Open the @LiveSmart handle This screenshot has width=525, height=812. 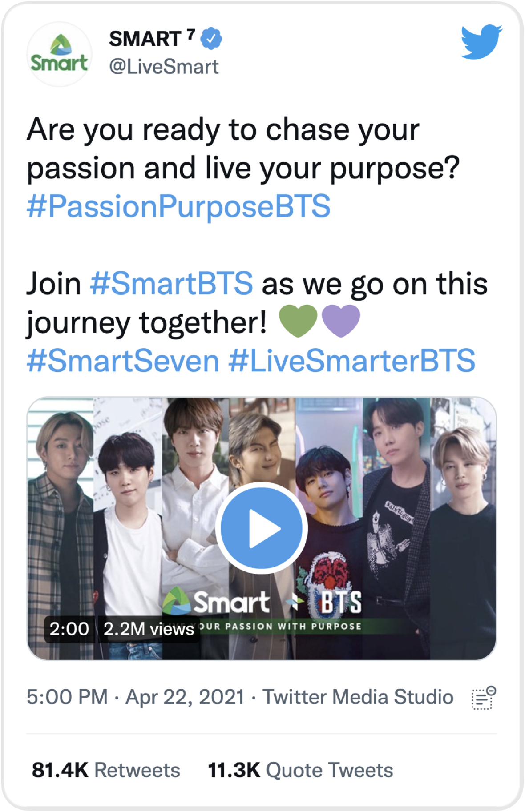[164, 67]
